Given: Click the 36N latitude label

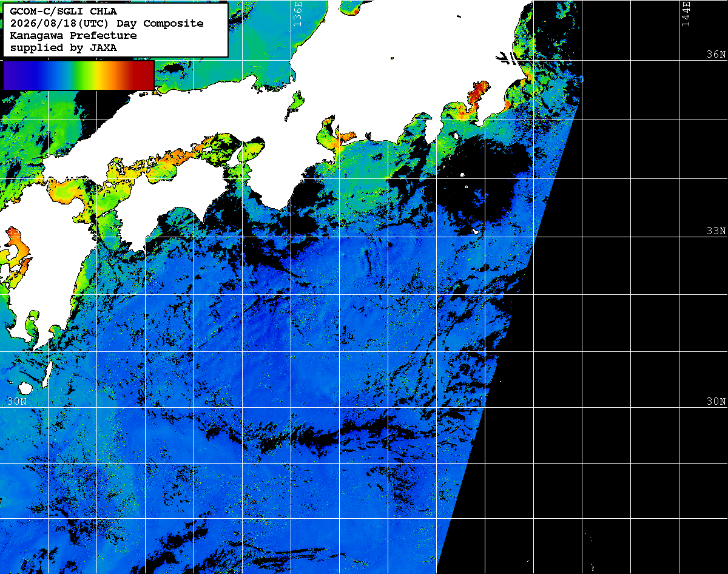Looking at the screenshot, I should click(x=716, y=55).
